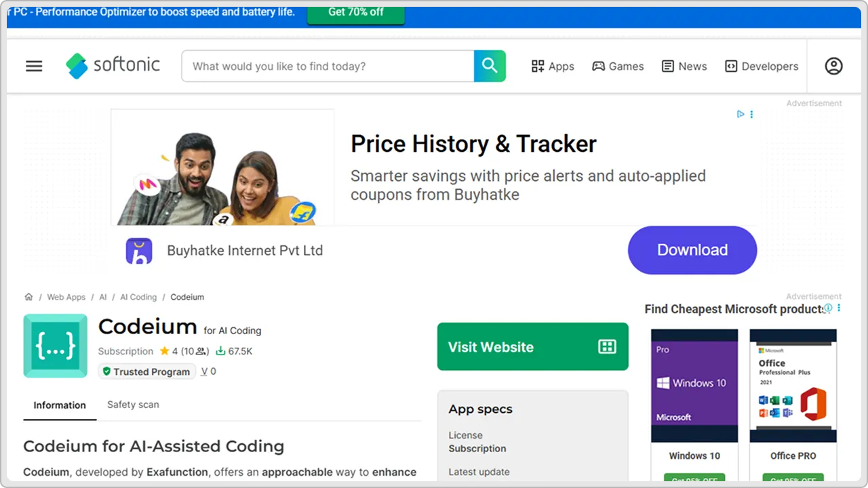Viewport: 868px width, 488px height.
Task: Open the Games menu
Action: [x=618, y=66]
